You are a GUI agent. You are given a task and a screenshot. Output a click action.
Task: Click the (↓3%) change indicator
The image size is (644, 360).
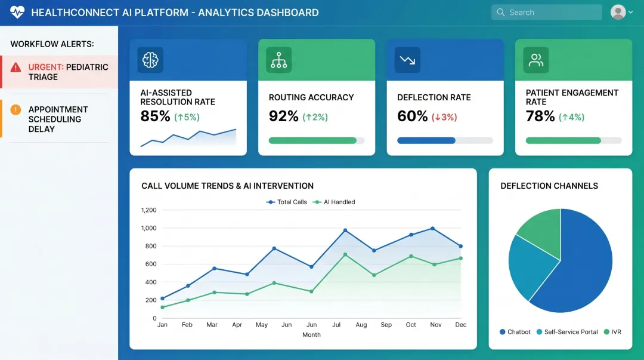pyautogui.click(x=444, y=117)
